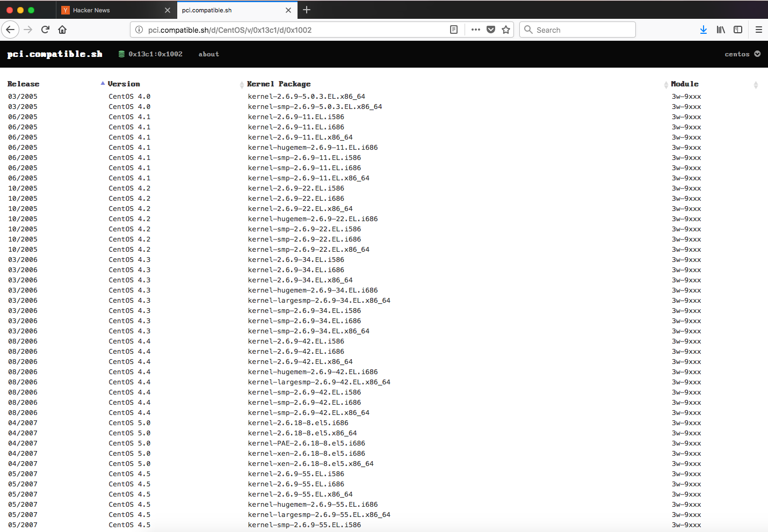Click kernel-xen-2.6.18-8.el5.x86_64 entry

click(x=310, y=464)
